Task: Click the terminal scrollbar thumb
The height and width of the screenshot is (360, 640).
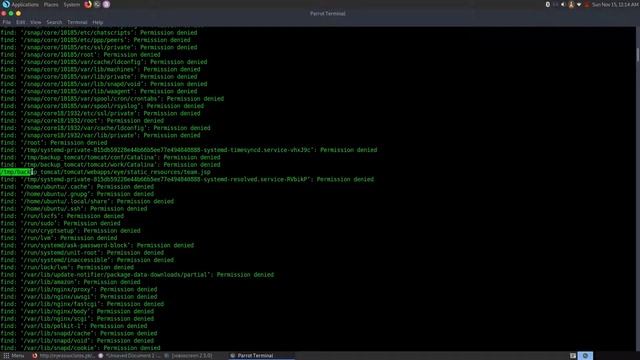Action: pos(638,55)
